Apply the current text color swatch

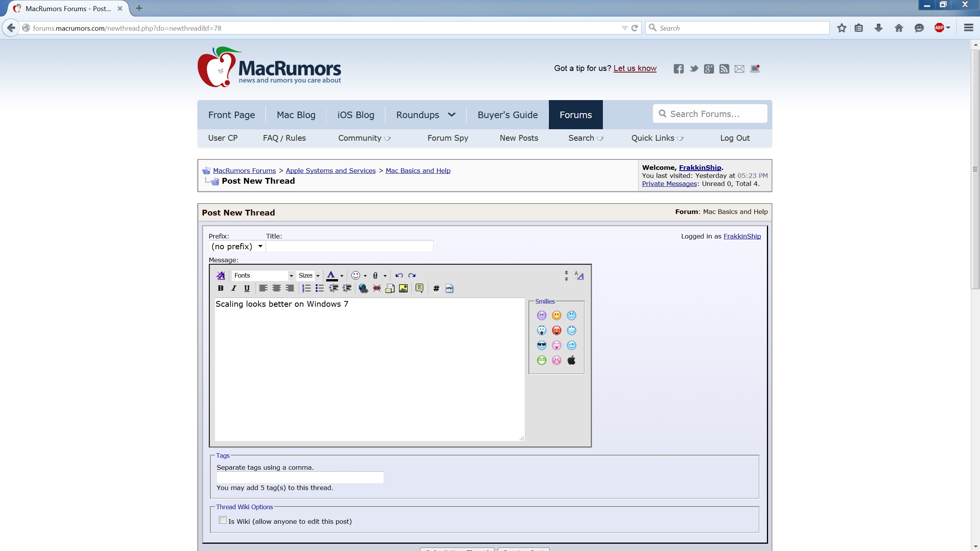332,275
